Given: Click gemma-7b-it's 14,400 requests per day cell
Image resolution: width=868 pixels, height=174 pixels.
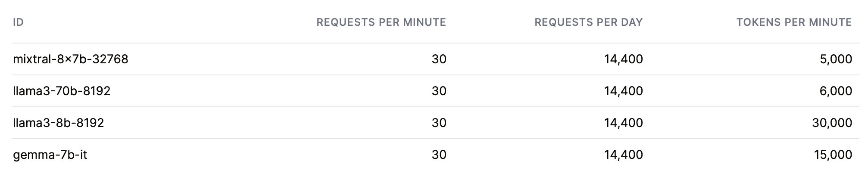Looking at the screenshot, I should tap(624, 155).
